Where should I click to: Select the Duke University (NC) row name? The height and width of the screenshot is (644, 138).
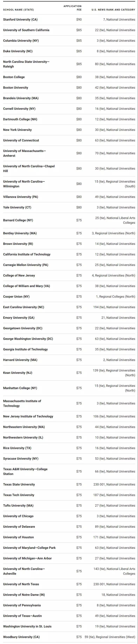pyautogui.click(x=18, y=51)
